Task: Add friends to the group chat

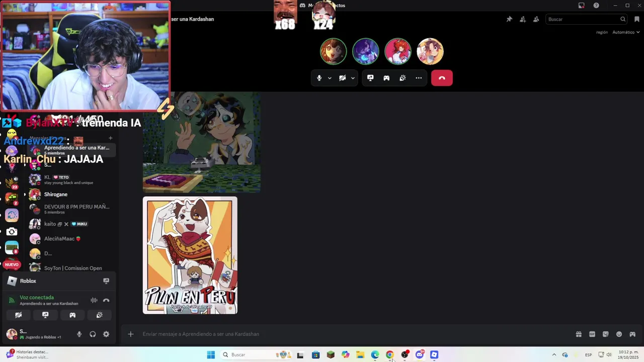Action: pyautogui.click(x=523, y=19)
